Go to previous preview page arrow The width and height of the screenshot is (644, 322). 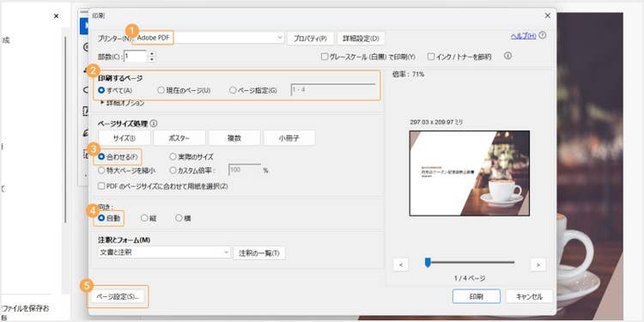tap(401, 264)
